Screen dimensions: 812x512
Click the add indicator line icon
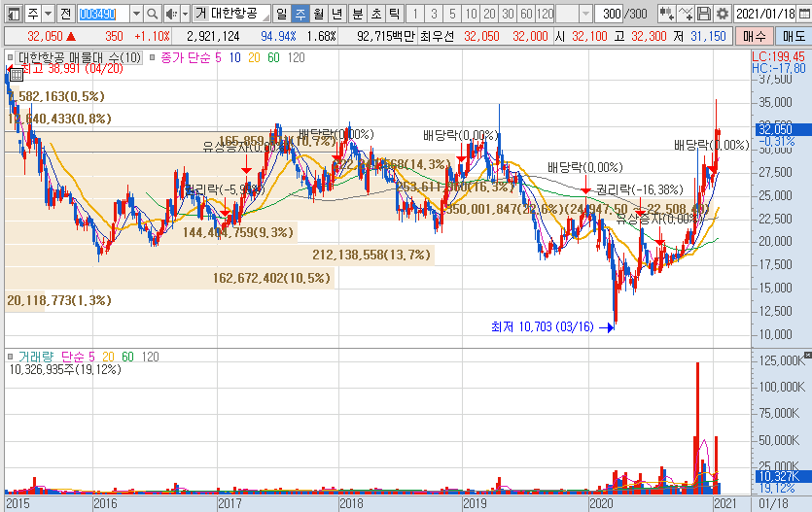pos(686,14)
